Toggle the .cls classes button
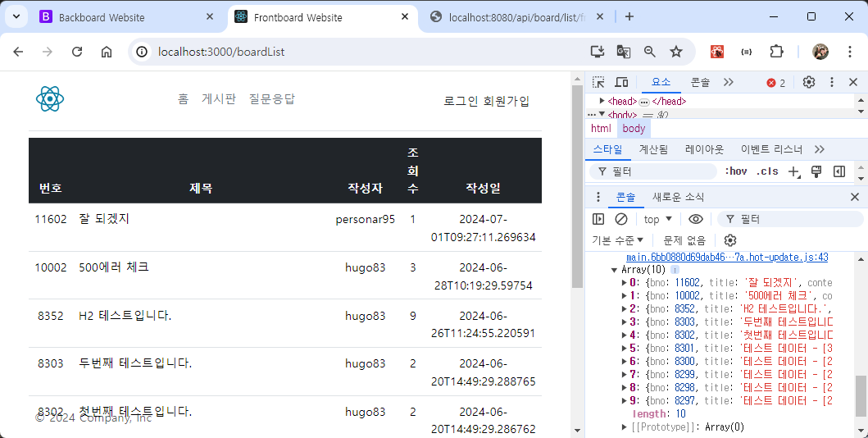This screenshot has width=868, height=438. pyautogui.click(x=767, y=171)
